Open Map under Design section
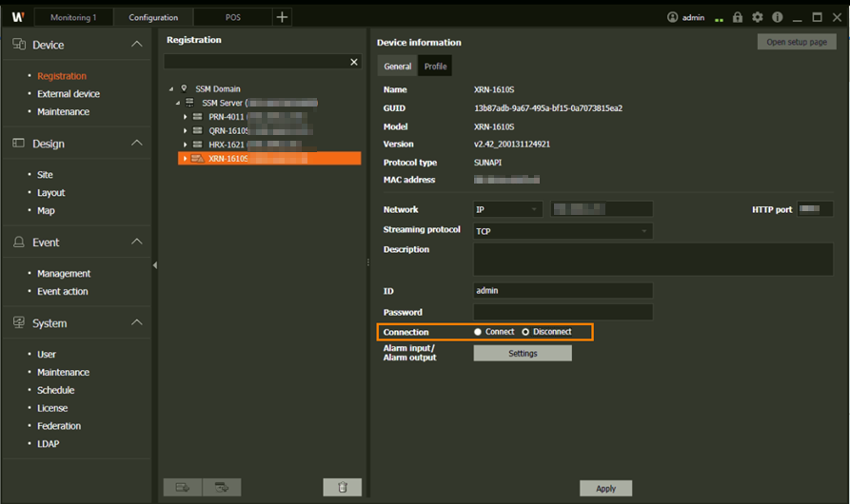The height and width of the screenshot is (504, 850). tap(46, 210)
